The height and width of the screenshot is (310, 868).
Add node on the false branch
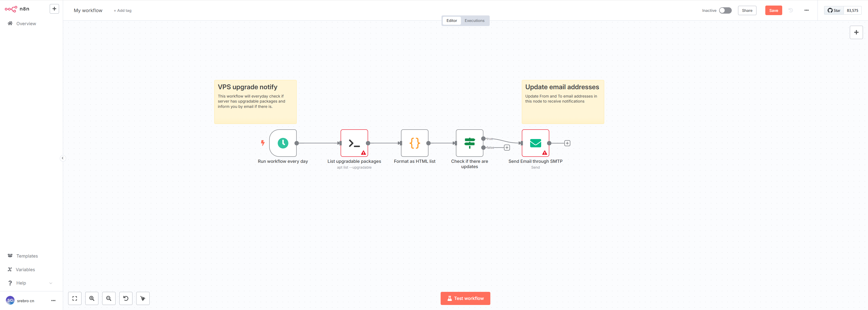coord(506,148)
